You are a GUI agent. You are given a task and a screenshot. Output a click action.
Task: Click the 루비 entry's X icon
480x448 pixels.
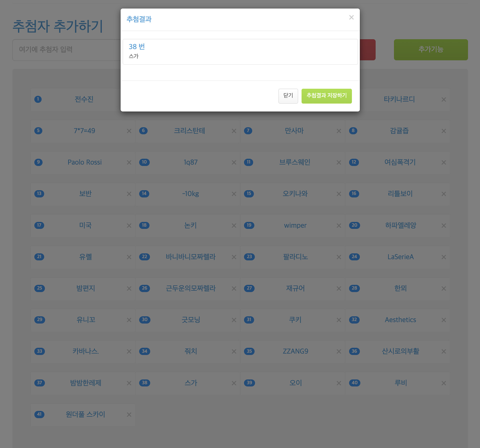(x=443, y=383)
